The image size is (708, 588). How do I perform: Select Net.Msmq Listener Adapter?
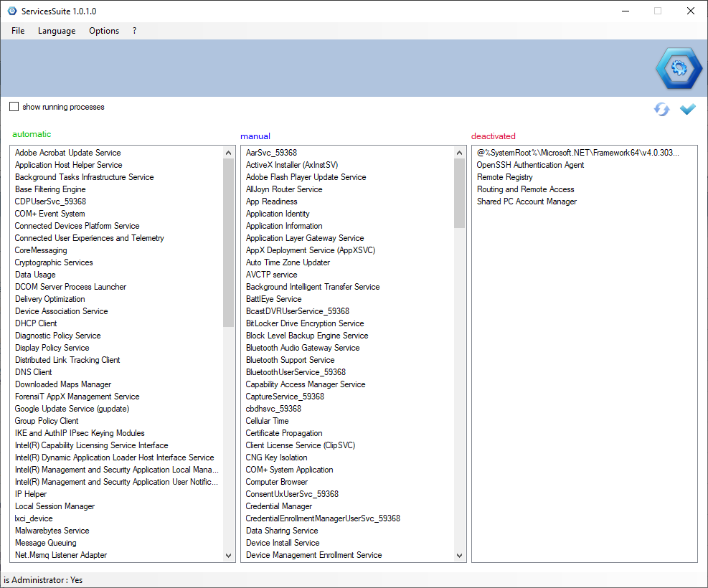click(61, 554)
